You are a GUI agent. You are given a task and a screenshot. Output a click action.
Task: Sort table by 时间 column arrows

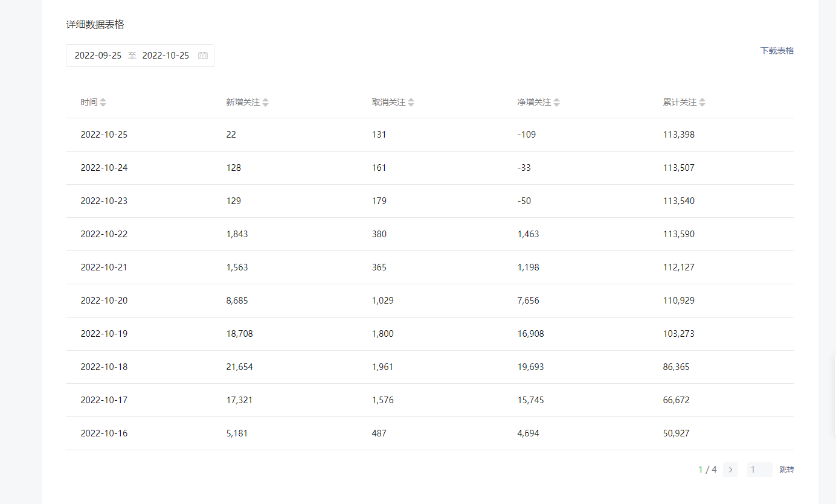pos(103,103)
